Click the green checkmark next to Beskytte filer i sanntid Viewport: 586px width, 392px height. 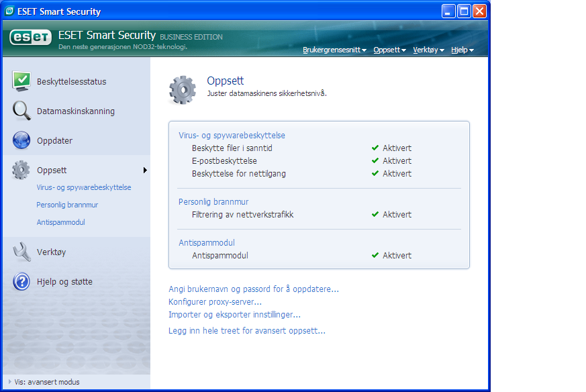[x=375, y=148]
